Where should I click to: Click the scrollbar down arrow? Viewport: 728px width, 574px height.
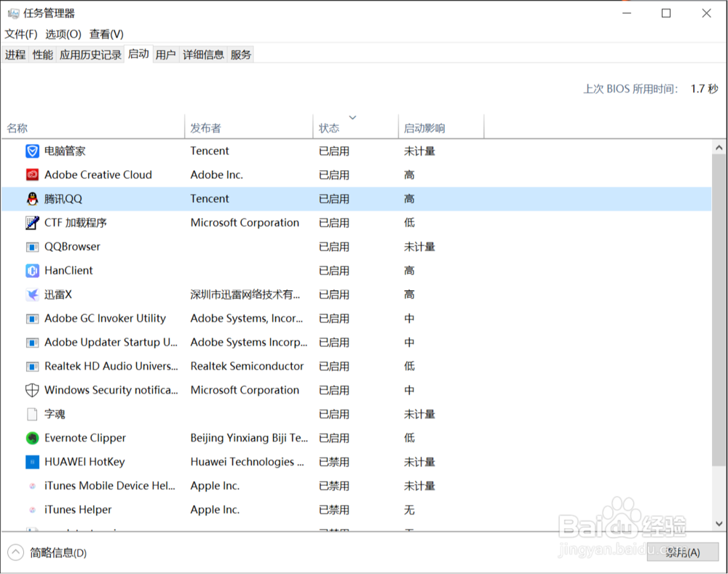(x=719, y=523)
